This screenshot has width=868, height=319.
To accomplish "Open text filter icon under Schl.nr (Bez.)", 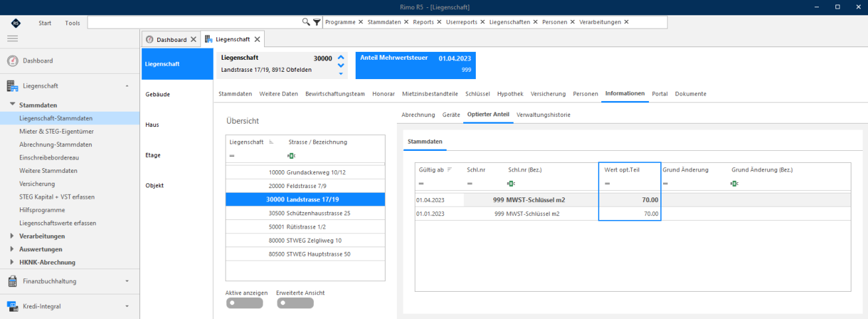I will [x=511, y=183].
